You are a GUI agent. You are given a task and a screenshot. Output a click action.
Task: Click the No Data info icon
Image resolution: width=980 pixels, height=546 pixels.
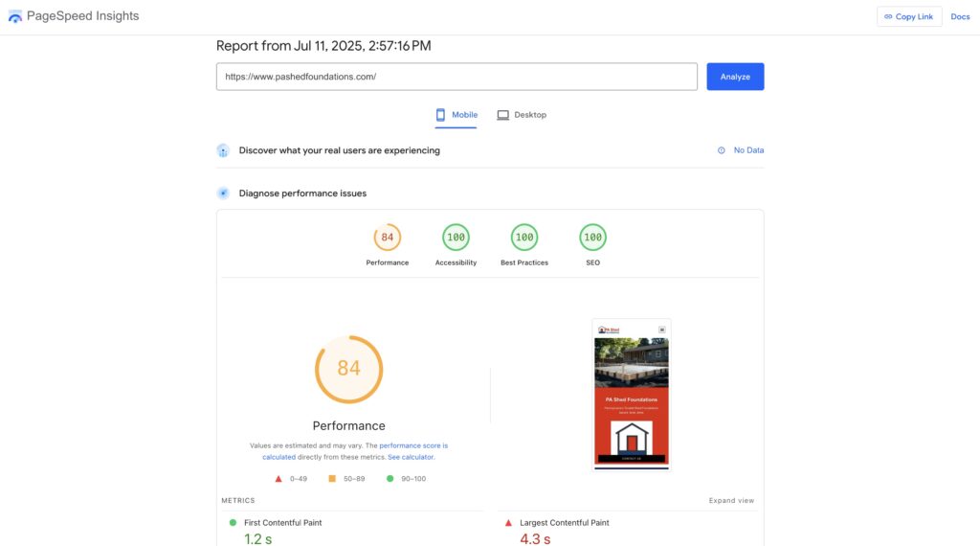722,150
